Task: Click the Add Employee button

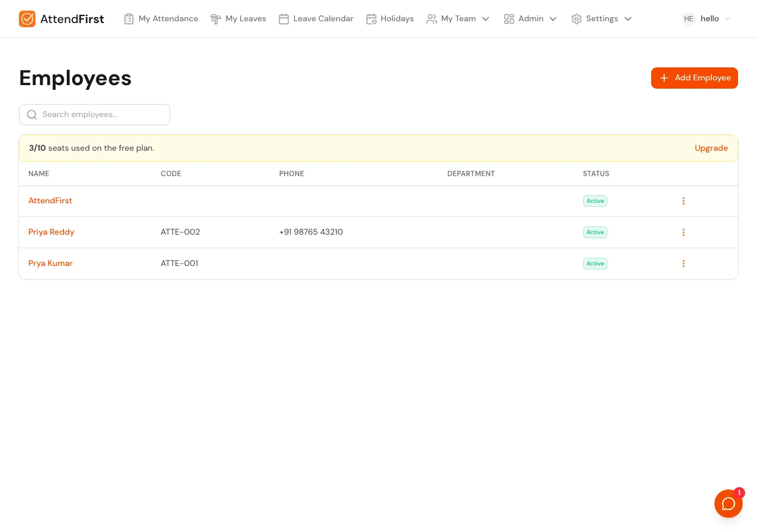Action: [694, 77]
